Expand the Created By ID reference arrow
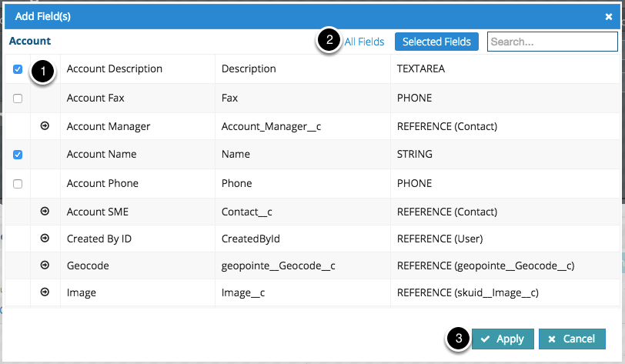The image size is (625, 364). coord(45,239)
